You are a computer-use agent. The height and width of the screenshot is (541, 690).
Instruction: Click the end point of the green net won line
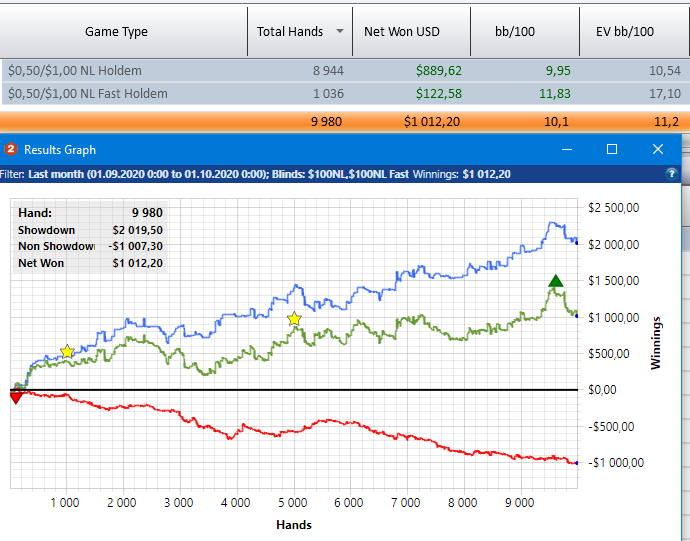point(576,316)
